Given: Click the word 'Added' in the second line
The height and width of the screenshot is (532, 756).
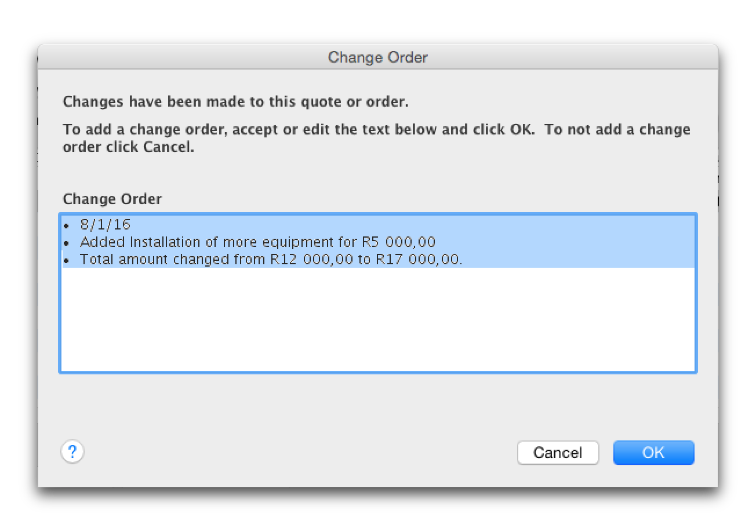Looking at the screenshot, I should (x=103, y=242).
